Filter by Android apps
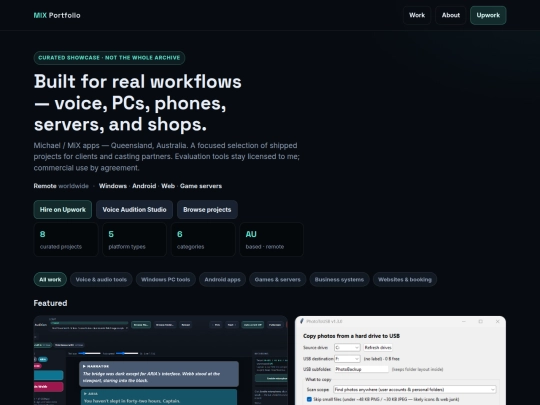 (x=222, y=279)
